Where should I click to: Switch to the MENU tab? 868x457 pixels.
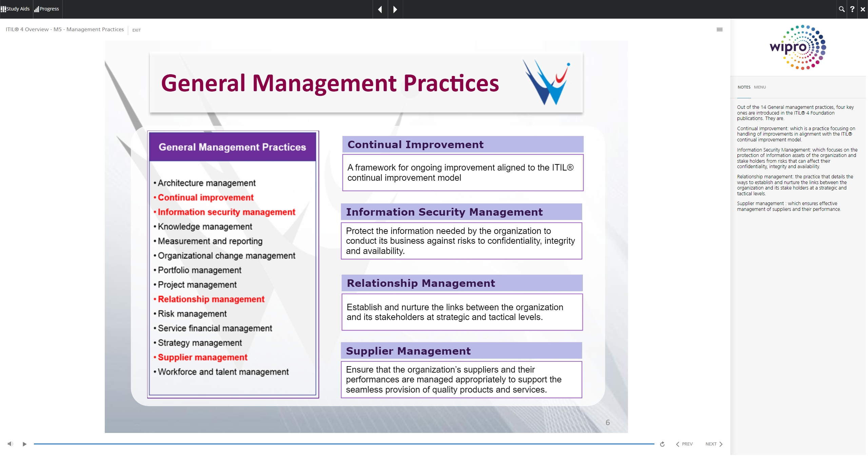760,87
